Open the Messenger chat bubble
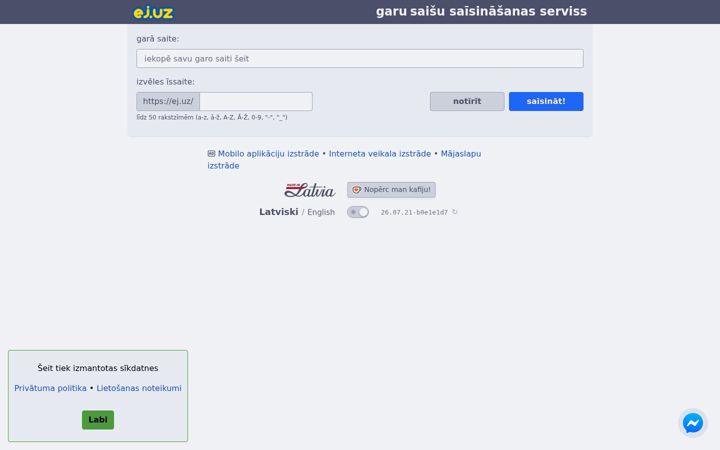 point(692,423)
